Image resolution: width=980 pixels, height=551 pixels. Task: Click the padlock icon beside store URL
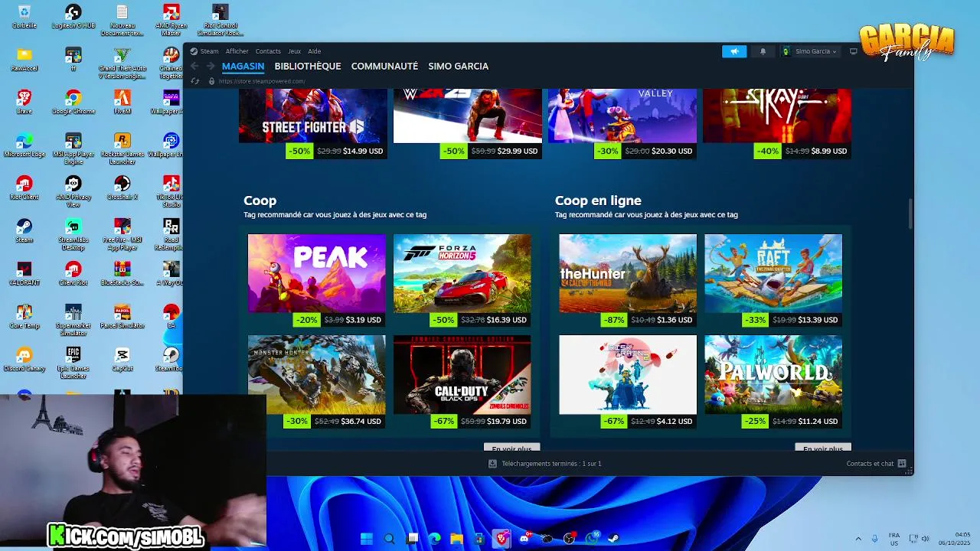(x=211, y=81)
